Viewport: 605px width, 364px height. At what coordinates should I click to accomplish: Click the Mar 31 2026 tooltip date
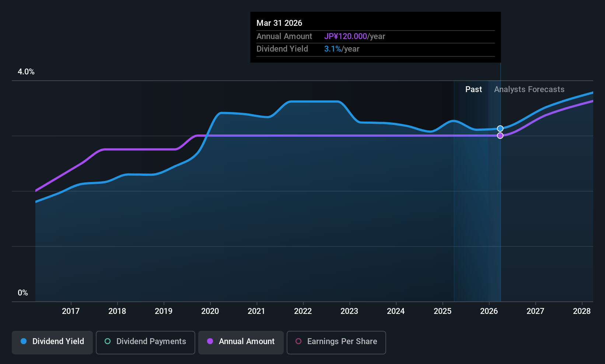pyautogui.click(x=279, y=23)
